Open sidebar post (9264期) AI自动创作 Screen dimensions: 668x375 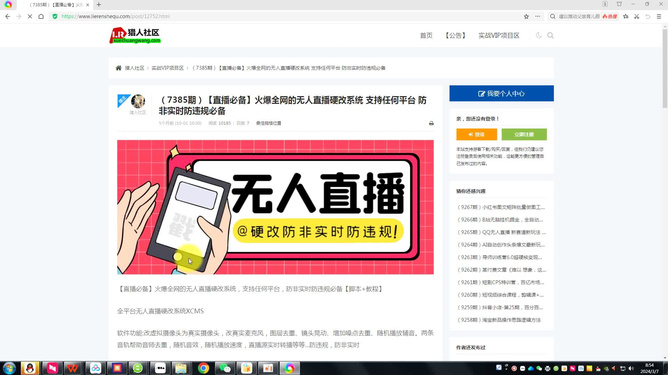coord(501,245)
